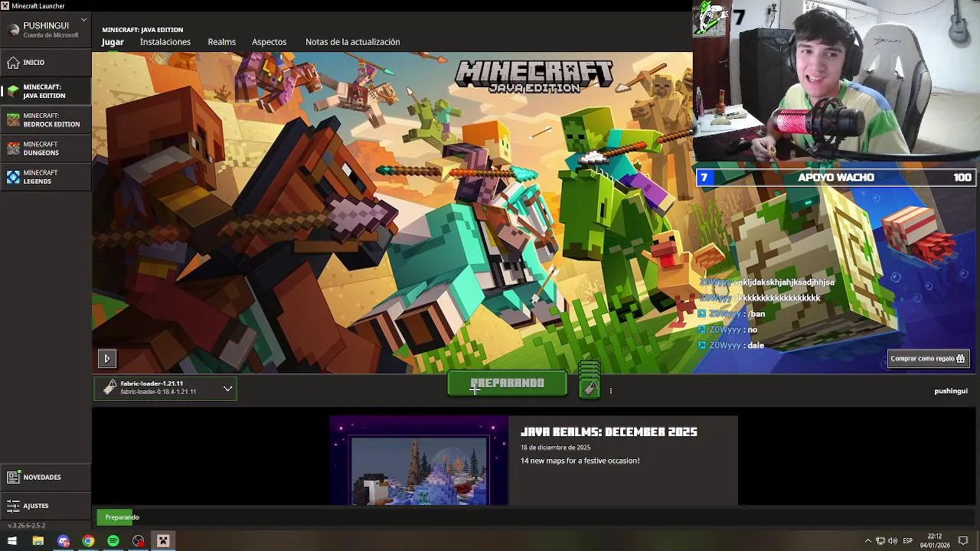980x551 pixels.
Task: Open the purple chat app taskbar icon
Action: point(64,541)
